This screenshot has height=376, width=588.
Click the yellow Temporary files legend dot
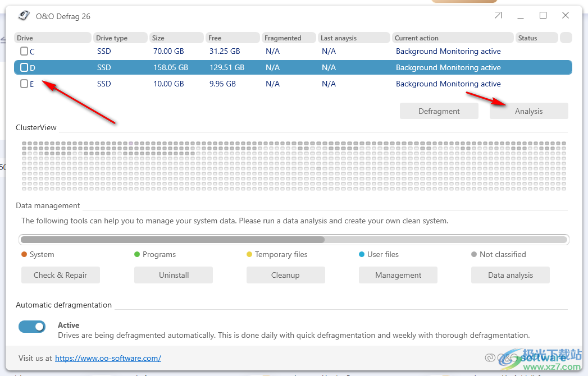[249, 255]
